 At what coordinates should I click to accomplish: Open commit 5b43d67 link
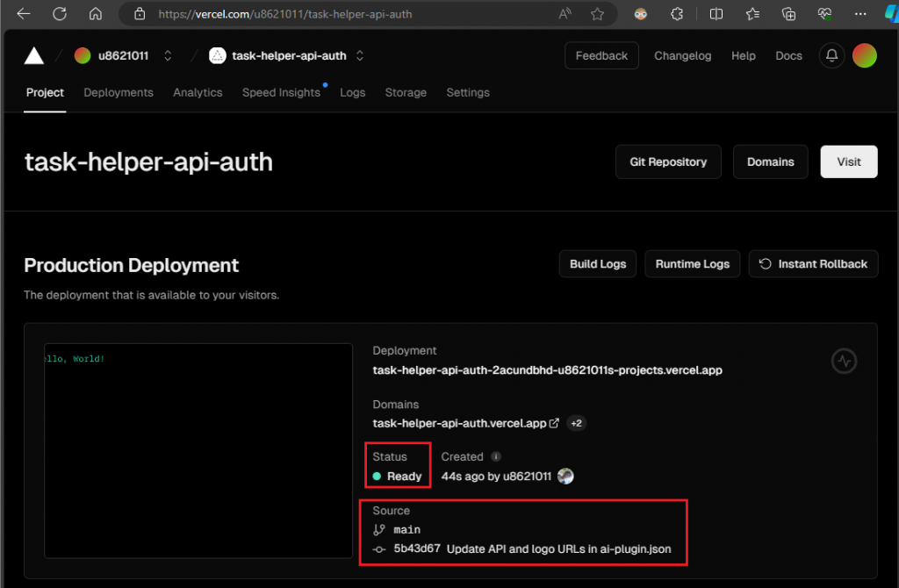click(417, 549)
